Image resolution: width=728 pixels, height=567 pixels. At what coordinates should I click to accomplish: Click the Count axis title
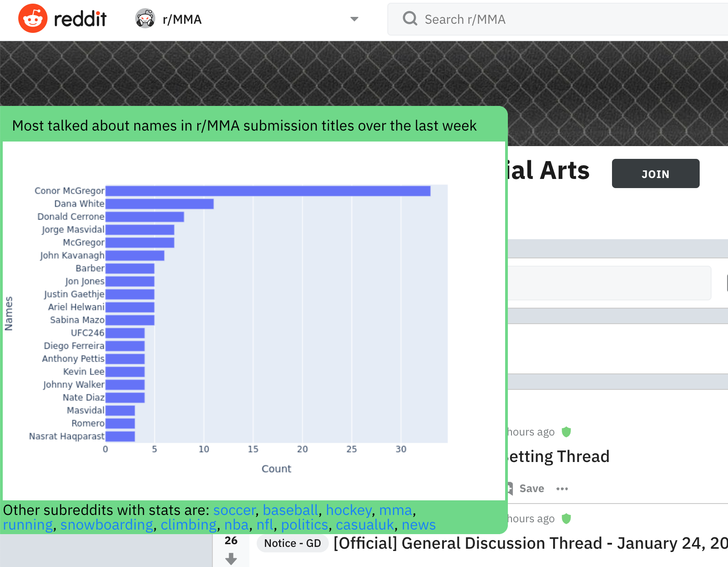click(x=276, y=469)
